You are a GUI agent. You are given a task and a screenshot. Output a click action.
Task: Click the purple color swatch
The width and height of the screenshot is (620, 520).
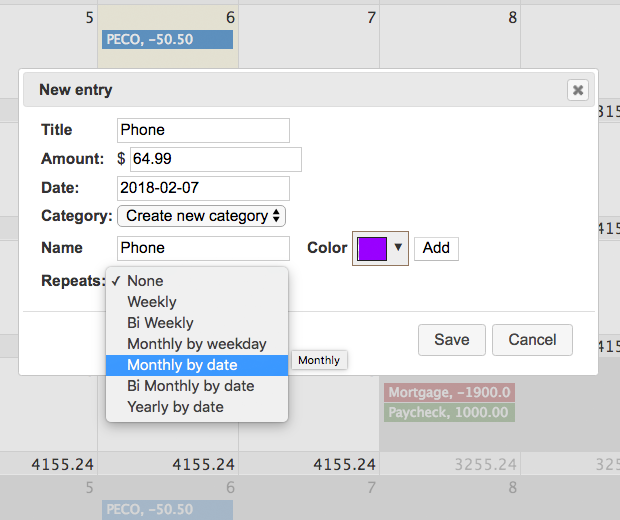tap(372, 248)
